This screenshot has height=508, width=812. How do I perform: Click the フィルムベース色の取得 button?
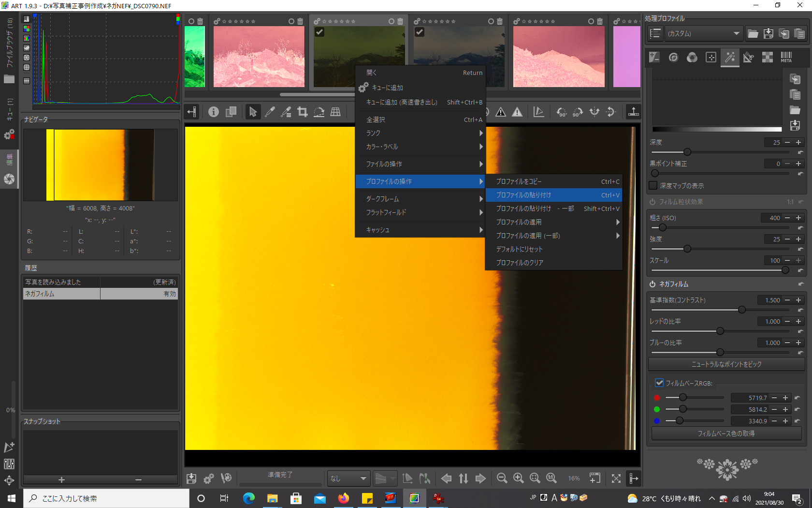coord(726,433)
